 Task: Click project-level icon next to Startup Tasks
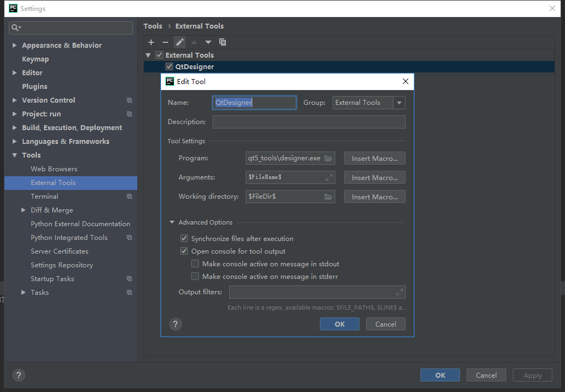tap(129, 278)
